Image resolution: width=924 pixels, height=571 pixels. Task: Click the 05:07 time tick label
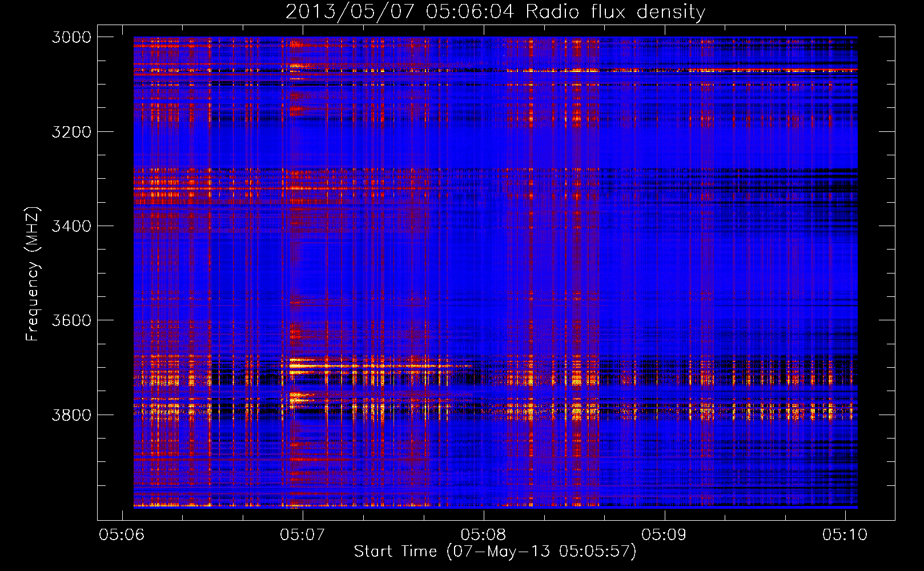(303, 534)
